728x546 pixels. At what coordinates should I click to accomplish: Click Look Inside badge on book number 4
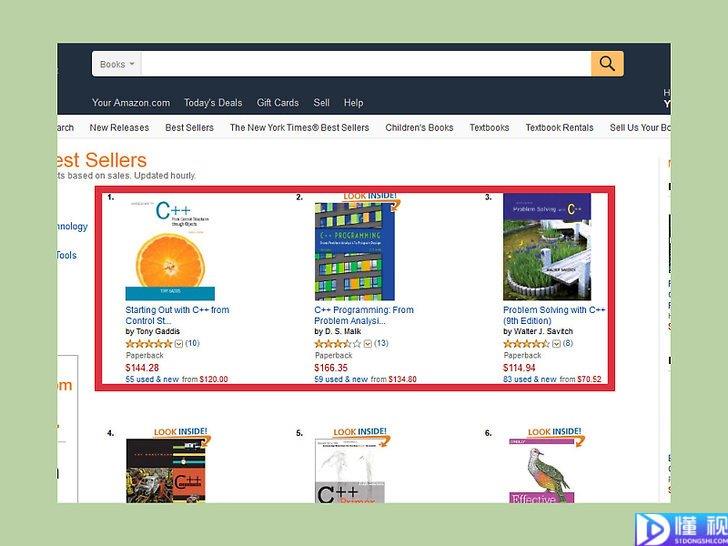click(182, 434)
